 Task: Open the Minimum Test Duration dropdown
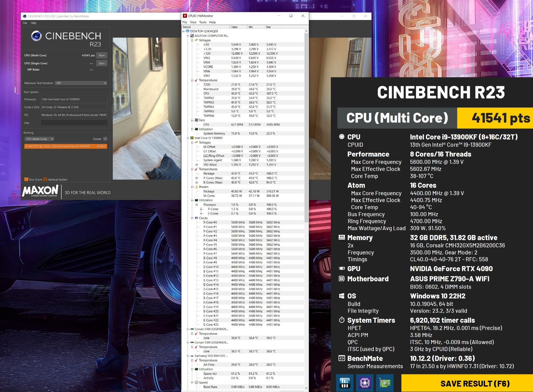pos(81,83)
